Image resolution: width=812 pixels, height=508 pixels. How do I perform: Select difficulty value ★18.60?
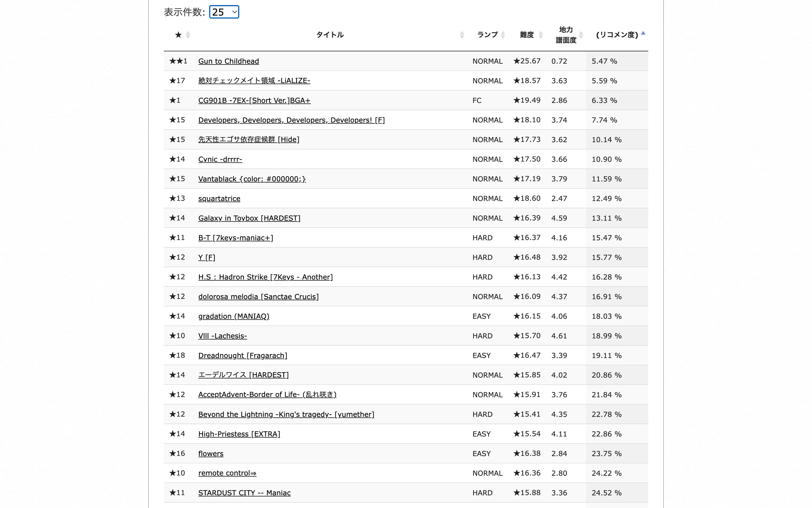click(x=527, y=199)
